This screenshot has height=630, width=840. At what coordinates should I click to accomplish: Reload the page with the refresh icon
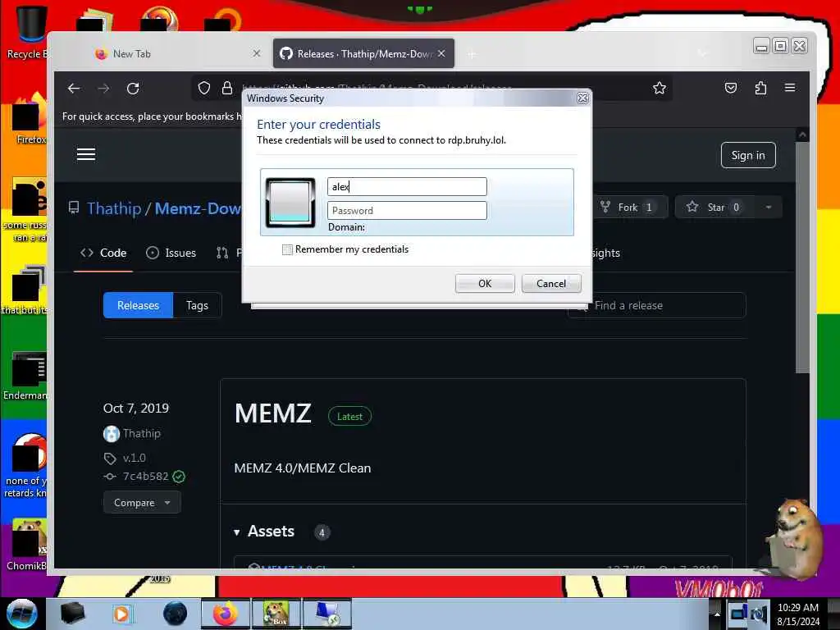(133, 89)
